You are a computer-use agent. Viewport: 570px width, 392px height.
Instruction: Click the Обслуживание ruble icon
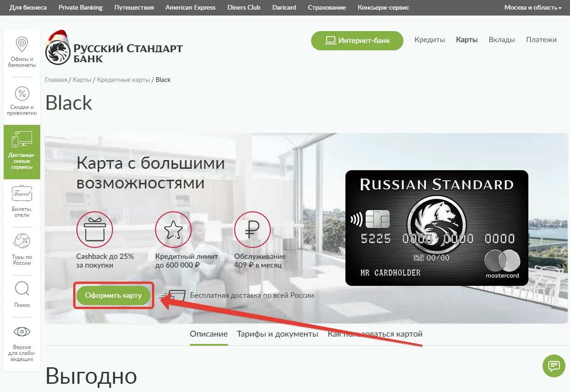(x=253, y=230)
